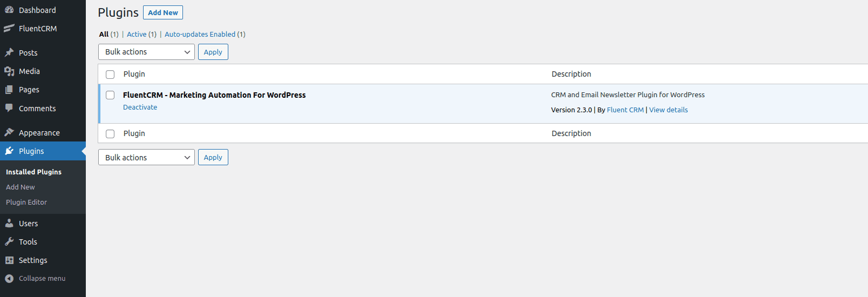Screen dimensions: 868x297
Task: Open Add New submenu item in sidebar
Action: click(21, 187)
